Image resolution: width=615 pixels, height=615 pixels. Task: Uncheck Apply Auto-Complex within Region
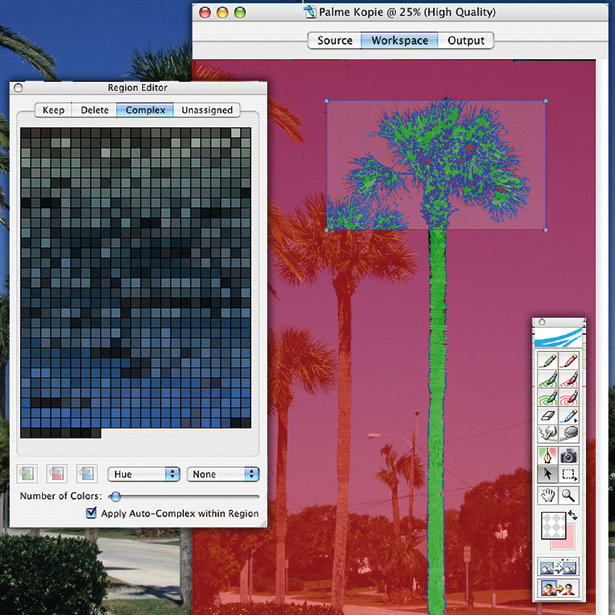pyautogui.click(x=92, y=513)
